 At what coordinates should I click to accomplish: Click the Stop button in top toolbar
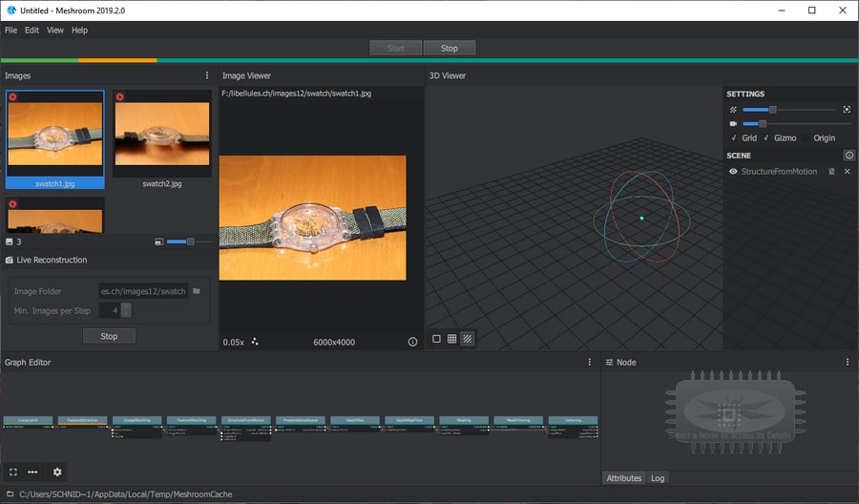coord(450,49)
